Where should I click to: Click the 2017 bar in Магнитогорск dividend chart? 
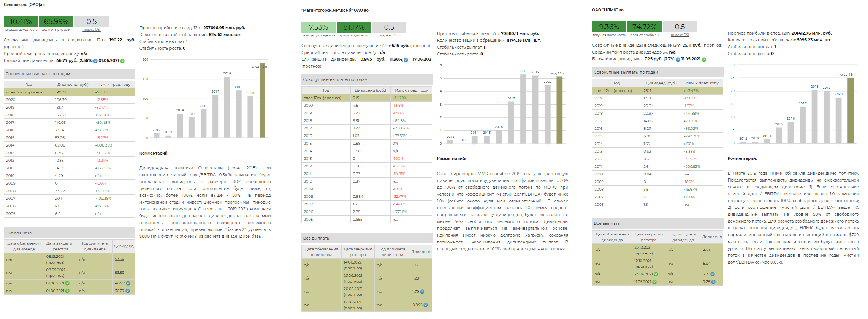tap(511, 122)
